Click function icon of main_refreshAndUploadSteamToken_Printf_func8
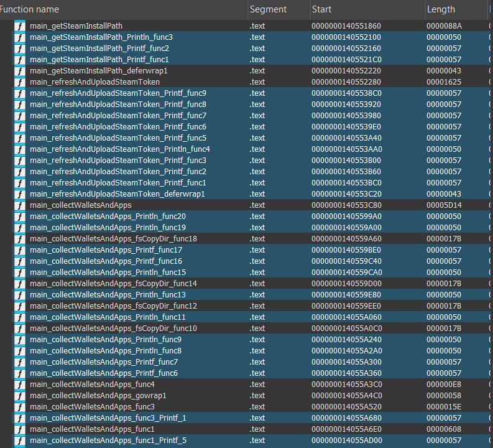The width and height of the screenshot is (493, 448). [20, 105]
